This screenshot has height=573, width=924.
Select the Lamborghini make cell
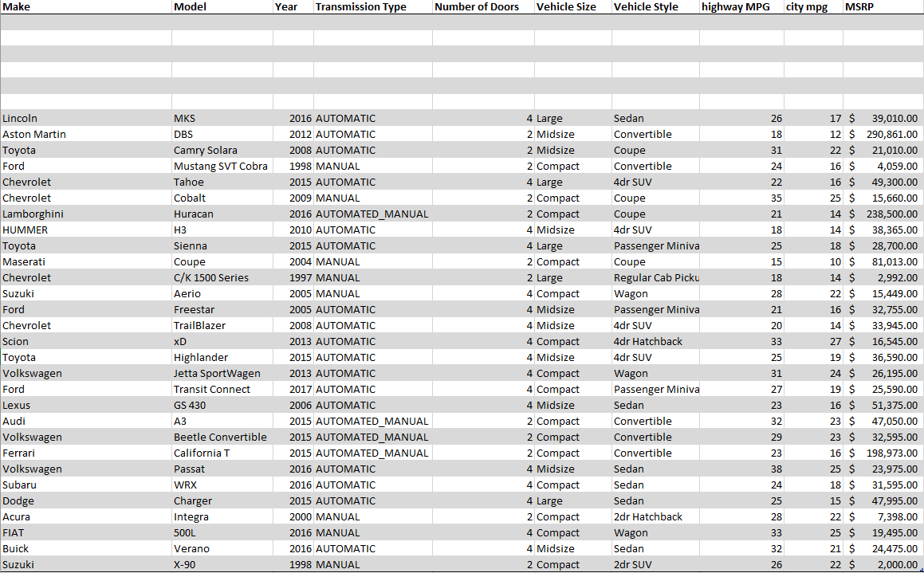pos(86,214)
